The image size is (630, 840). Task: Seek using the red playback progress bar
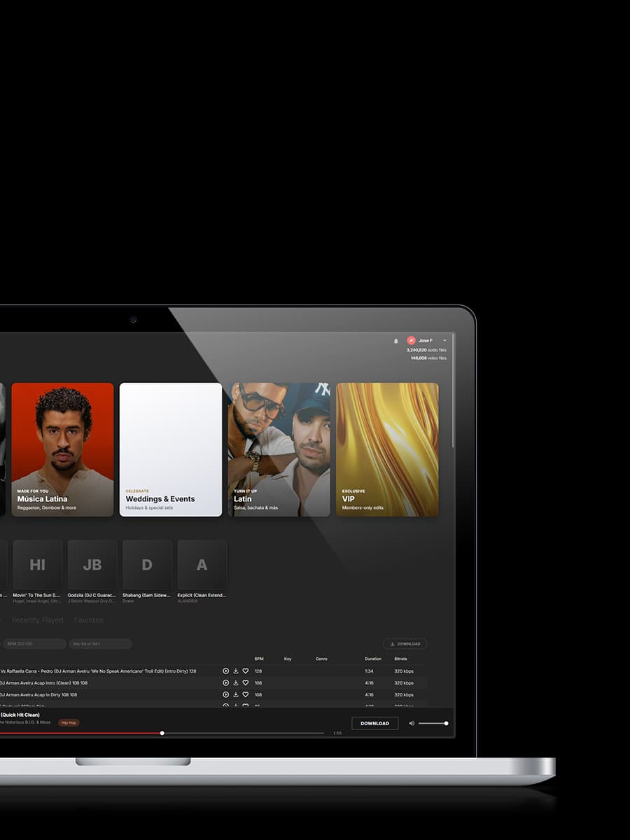162,733
